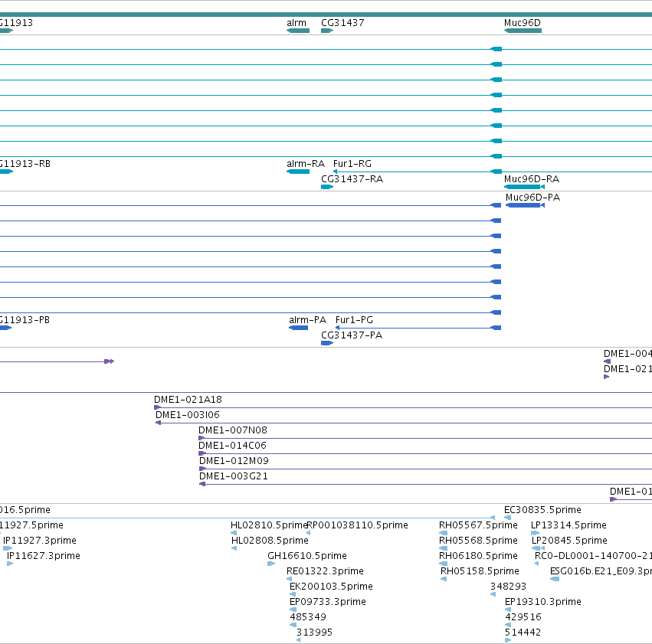This screenshot has height=644, width=652.
Task: Click the alrm-RA transcript label
Action: coord(306,164)
